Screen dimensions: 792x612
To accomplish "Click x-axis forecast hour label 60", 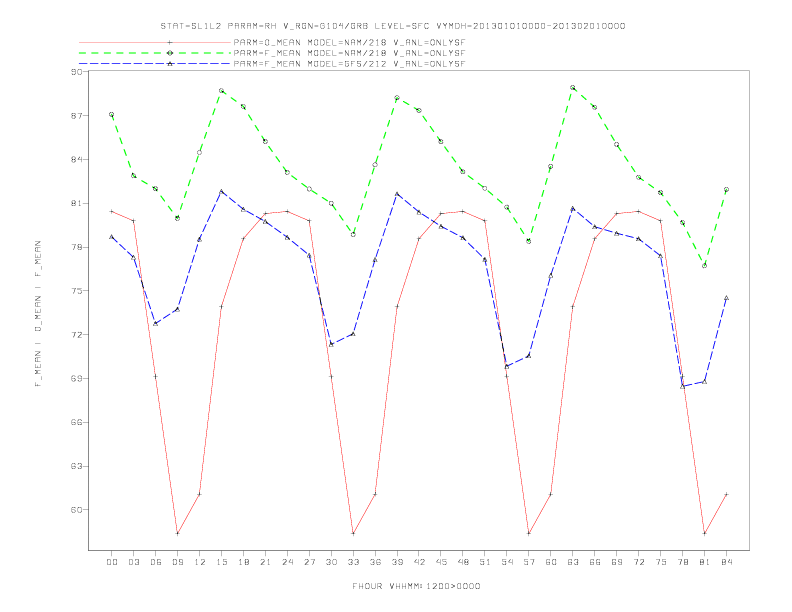I will click(551, 562).
